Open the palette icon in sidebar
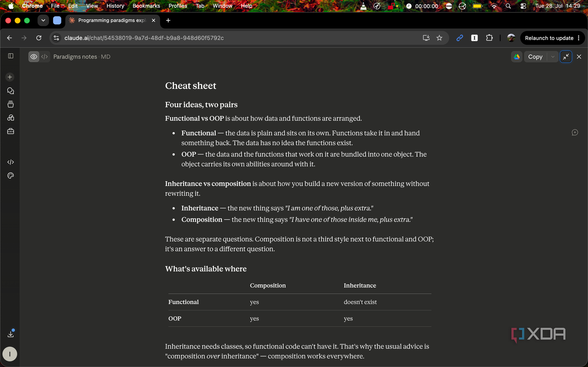This screenshot has height=367, width=588. click(10, 175)
